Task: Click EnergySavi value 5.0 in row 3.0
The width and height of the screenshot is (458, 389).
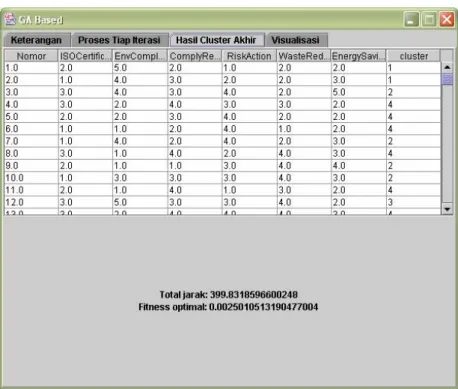Action: [359, 92]
